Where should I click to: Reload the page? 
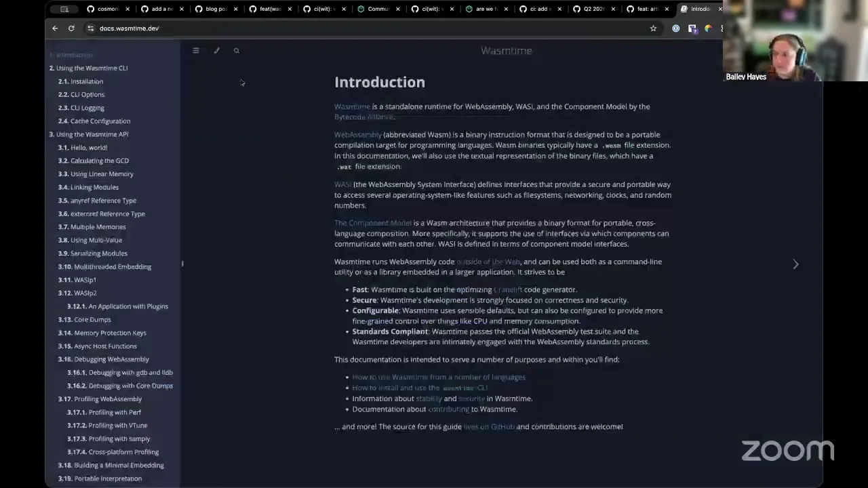[x=71, y=28]
